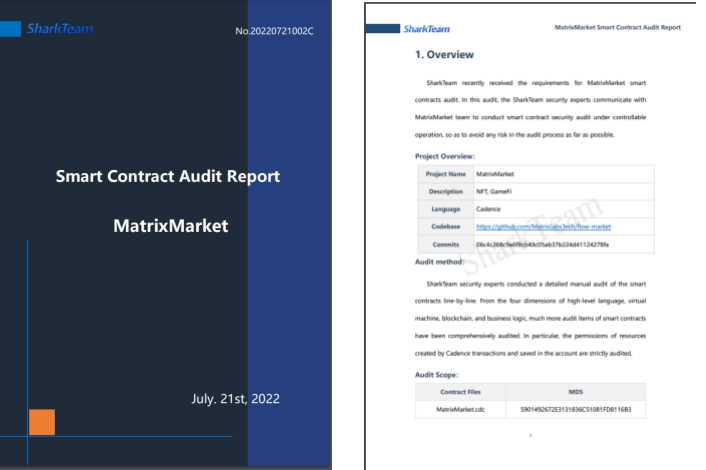
Task: Open the GitHub flow-market codebase link
Action: [543, 226]
